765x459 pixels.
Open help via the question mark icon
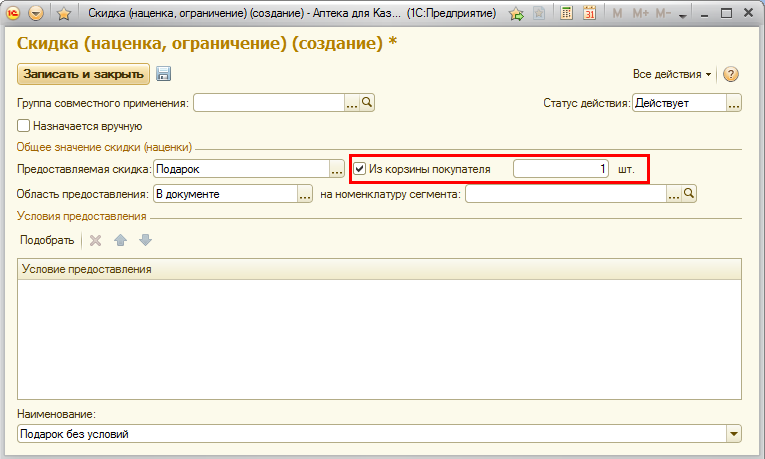click(x=730, y=74)
